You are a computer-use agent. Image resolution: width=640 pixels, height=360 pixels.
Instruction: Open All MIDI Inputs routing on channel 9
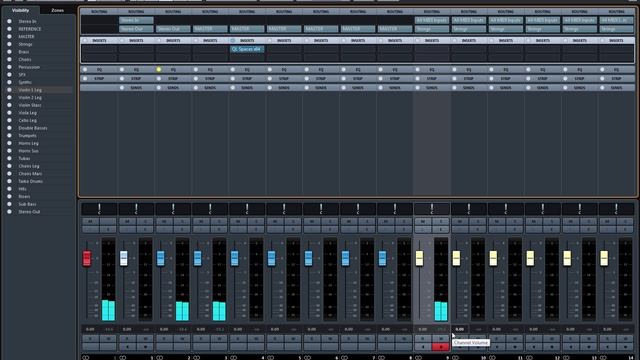tap(432, 20)
